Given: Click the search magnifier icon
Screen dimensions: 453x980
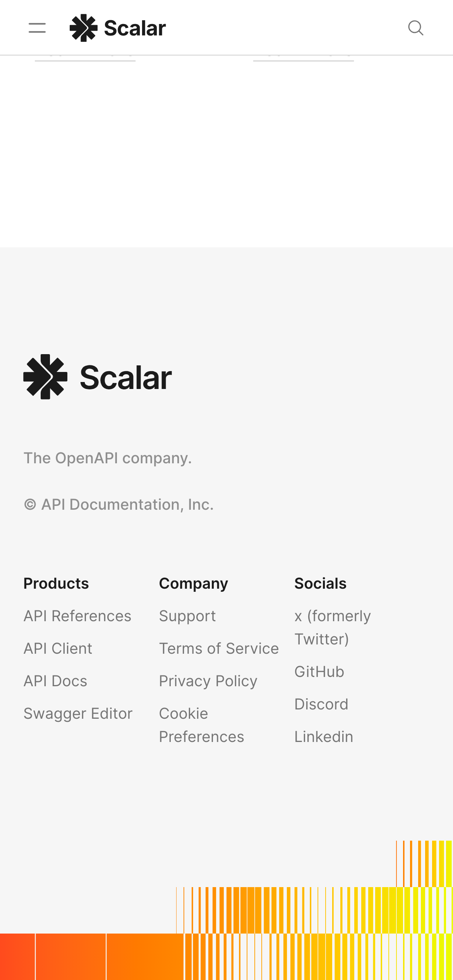Looking at the screenshot, I should (416, 28).
